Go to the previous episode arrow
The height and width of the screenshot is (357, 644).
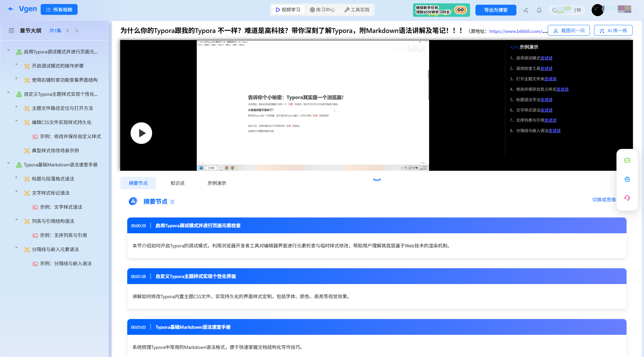[x=68, y=31]
